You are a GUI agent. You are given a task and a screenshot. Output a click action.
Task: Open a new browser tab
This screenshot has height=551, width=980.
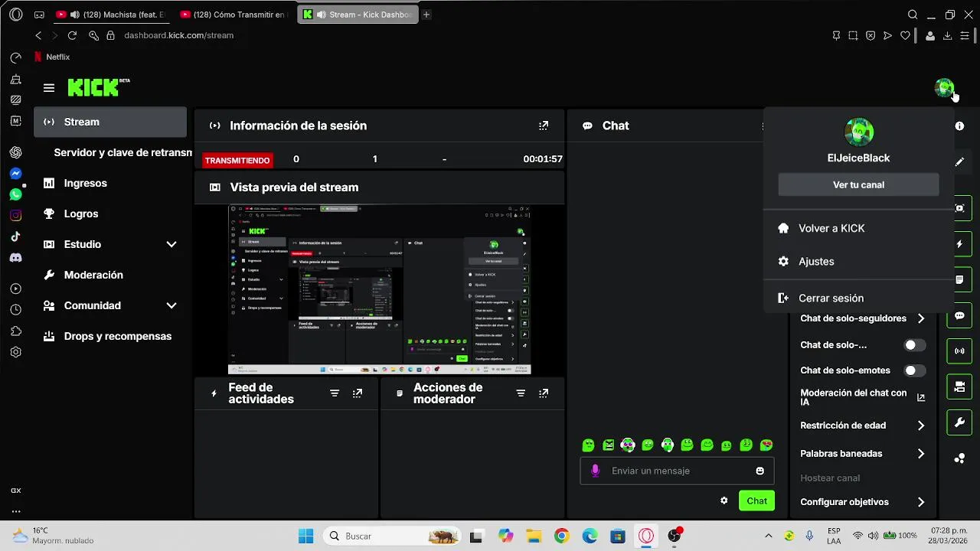point(426,15)
